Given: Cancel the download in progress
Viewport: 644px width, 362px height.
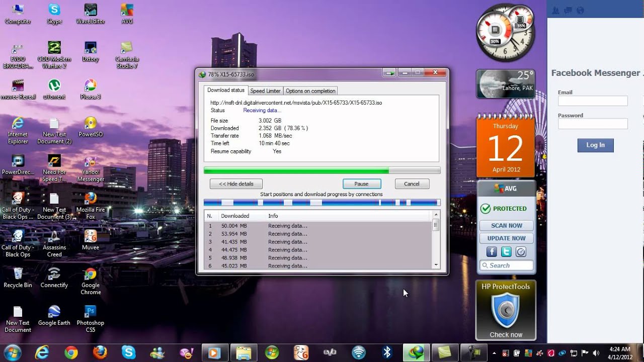Looking at the screenshot, I should pos(412,184).
